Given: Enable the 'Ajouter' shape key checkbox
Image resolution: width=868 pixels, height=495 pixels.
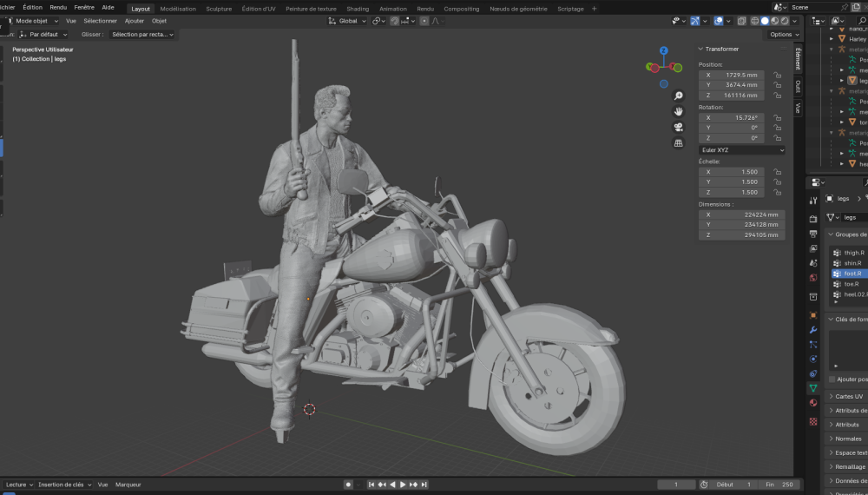Looking at the screenshot, I should coord(832,379).
